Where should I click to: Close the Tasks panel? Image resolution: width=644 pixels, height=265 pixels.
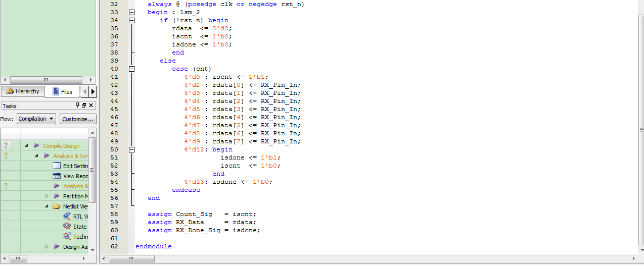(x=91, y=105)
